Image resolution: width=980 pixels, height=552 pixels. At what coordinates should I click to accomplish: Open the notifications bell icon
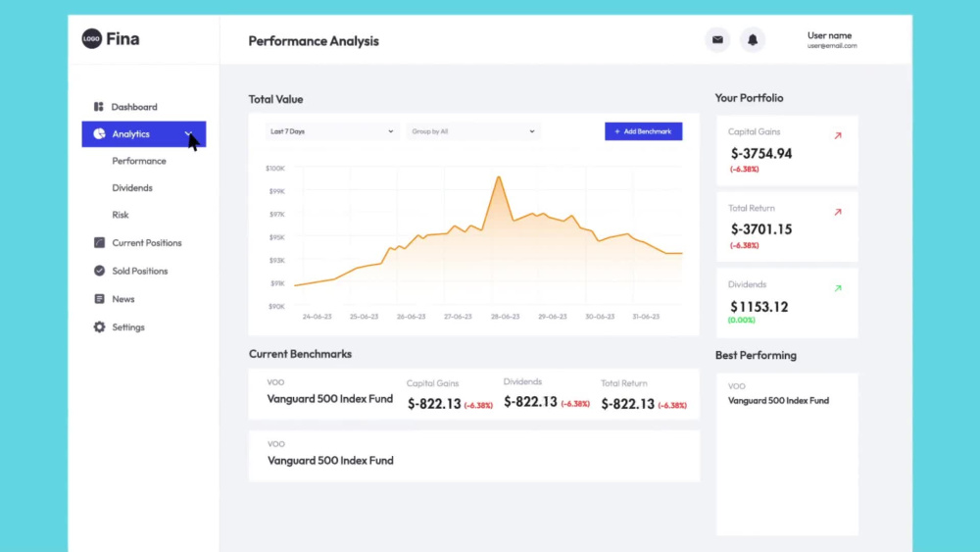(753, 40)
